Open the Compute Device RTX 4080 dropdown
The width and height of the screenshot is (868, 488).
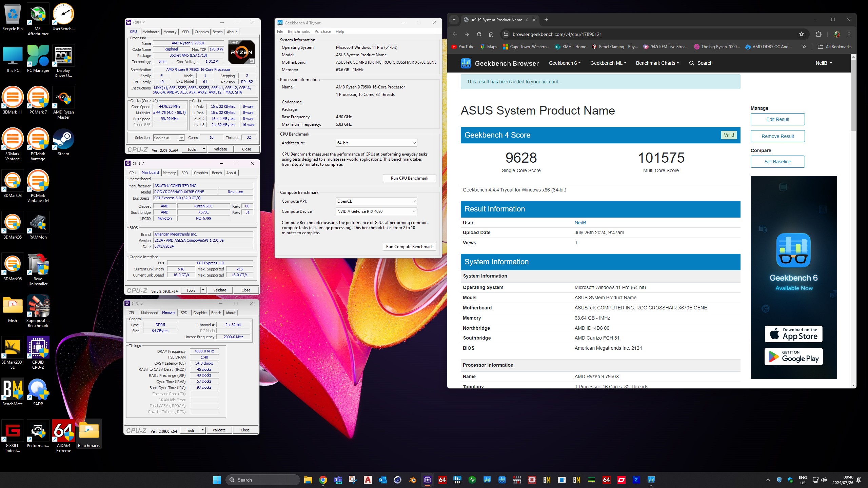coord(376,211)
